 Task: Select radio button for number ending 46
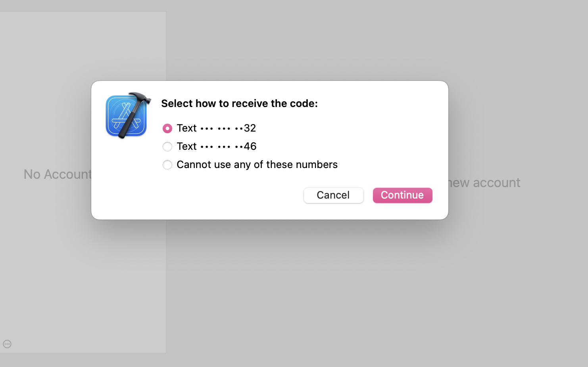(x=167, y=147)
